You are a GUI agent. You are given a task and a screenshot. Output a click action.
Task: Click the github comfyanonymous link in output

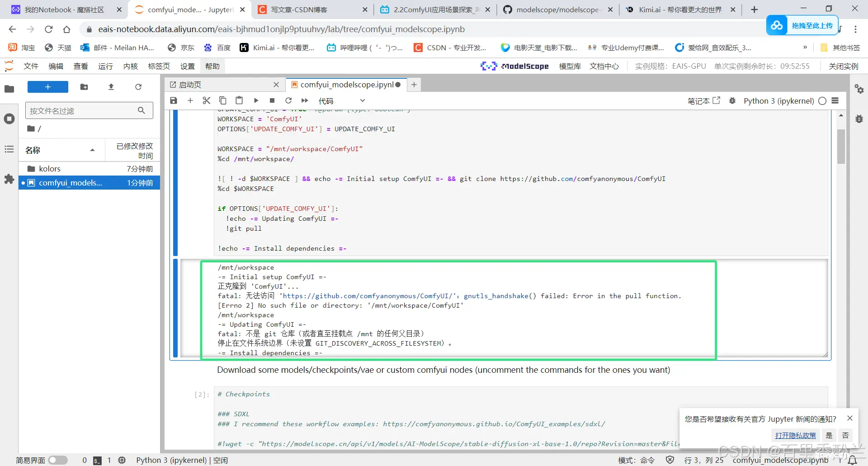click(x=369, y=296)
